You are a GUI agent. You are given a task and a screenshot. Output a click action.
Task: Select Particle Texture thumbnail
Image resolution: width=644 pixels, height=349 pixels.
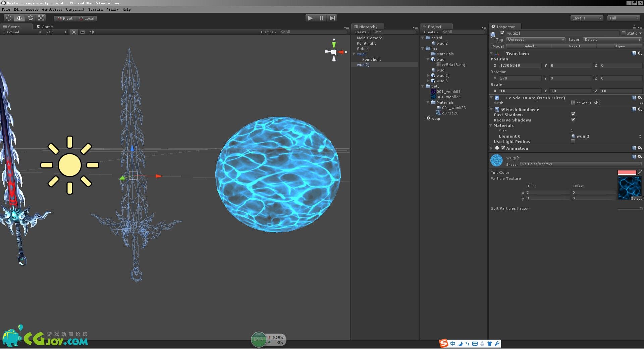coord(630,188)
